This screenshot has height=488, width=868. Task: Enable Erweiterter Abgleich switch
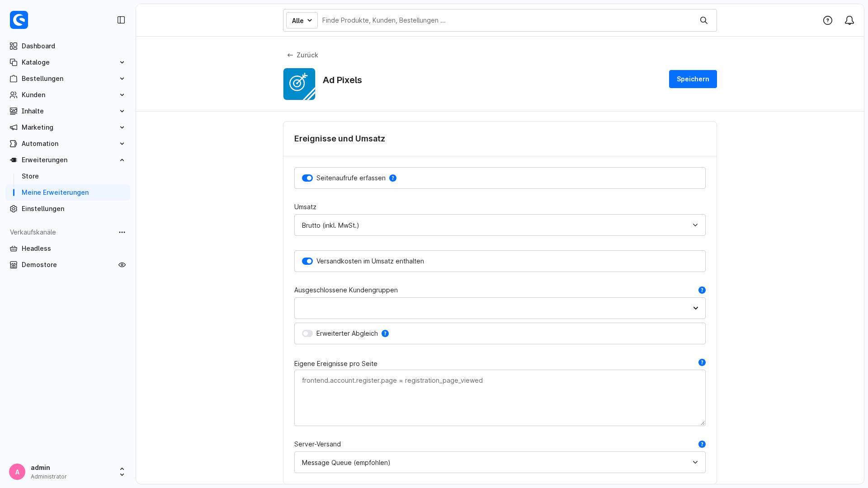pyautogui.click(x=307, y=333)
